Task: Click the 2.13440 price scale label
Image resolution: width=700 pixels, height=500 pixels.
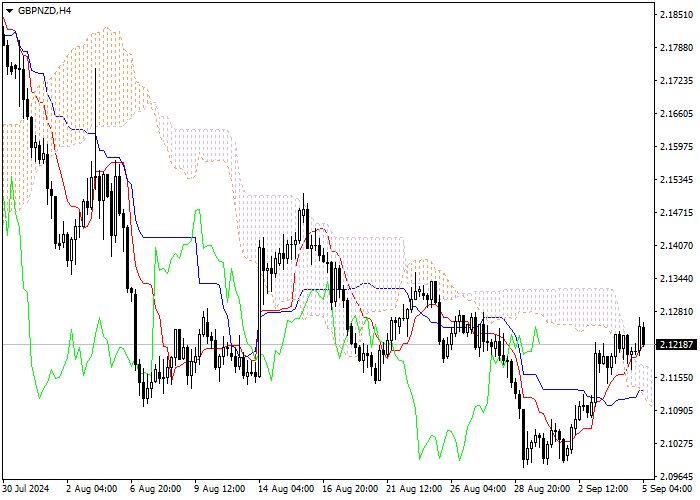Action: [676, 279]
